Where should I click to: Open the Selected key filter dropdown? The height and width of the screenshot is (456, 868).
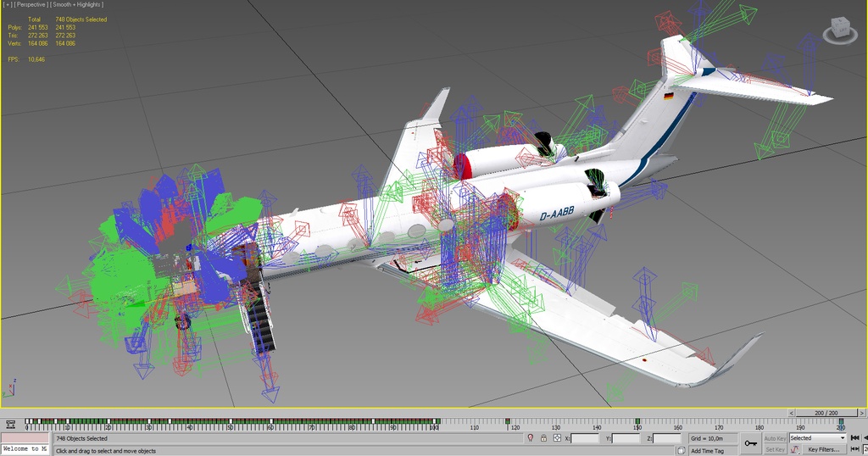[x=817, y=438]
